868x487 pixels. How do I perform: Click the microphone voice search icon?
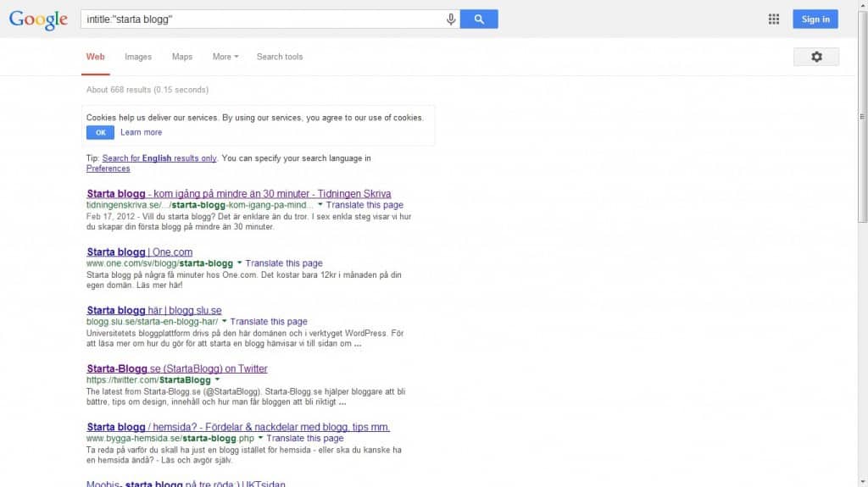[451, 19]
